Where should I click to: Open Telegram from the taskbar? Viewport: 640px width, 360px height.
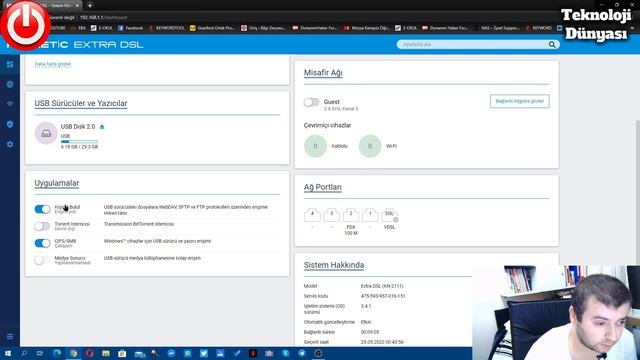pyautogui.click(x=302, y=353)
